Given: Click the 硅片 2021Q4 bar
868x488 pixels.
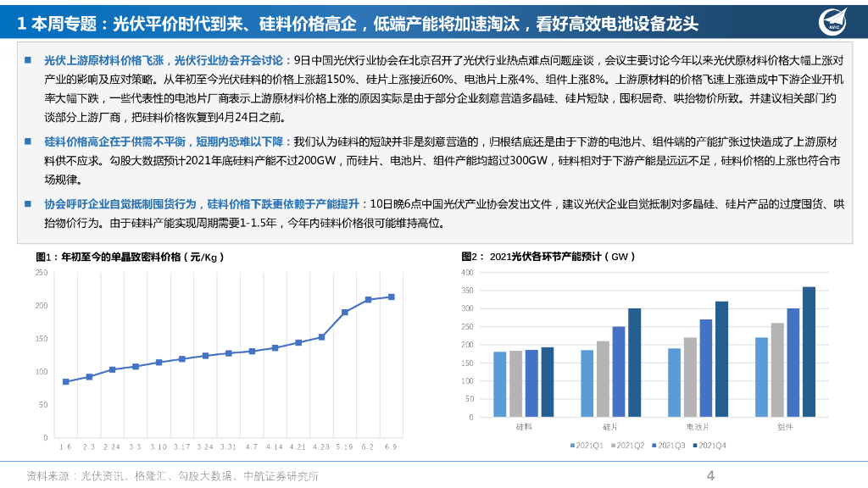Looking at the screenshot, I should click(634, 363).
